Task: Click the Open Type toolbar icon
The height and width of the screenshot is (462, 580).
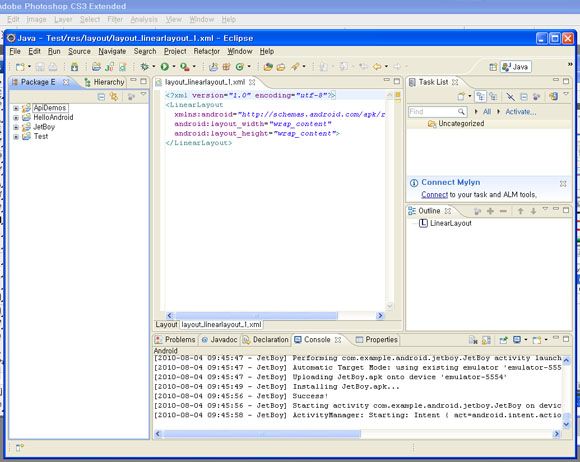Action: point(268,67)
